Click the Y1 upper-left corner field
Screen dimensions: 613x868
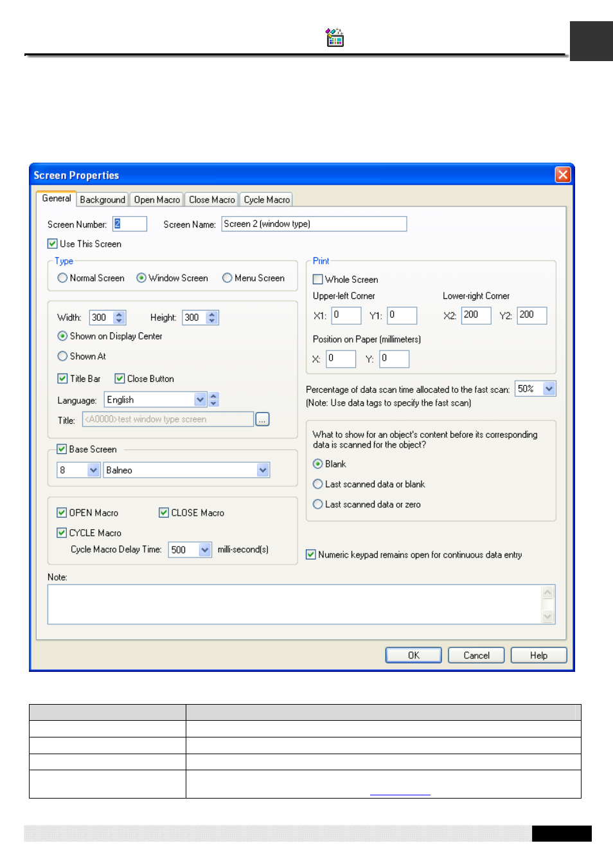[x=402, y=315]
